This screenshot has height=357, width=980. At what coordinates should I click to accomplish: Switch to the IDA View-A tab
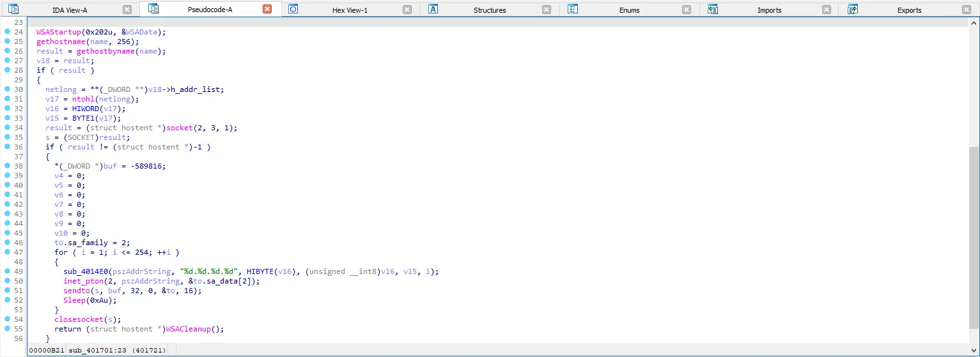point(70,10)
